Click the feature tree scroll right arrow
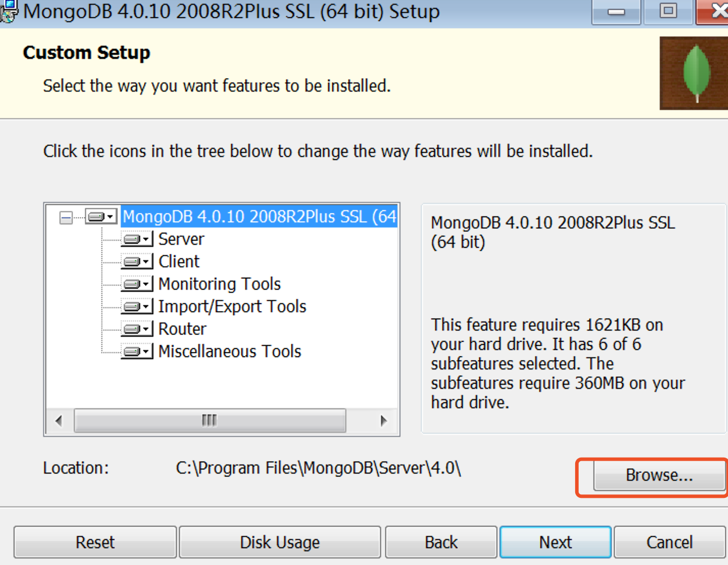Viewport: 728px width, 565px height. click(383, 421)
